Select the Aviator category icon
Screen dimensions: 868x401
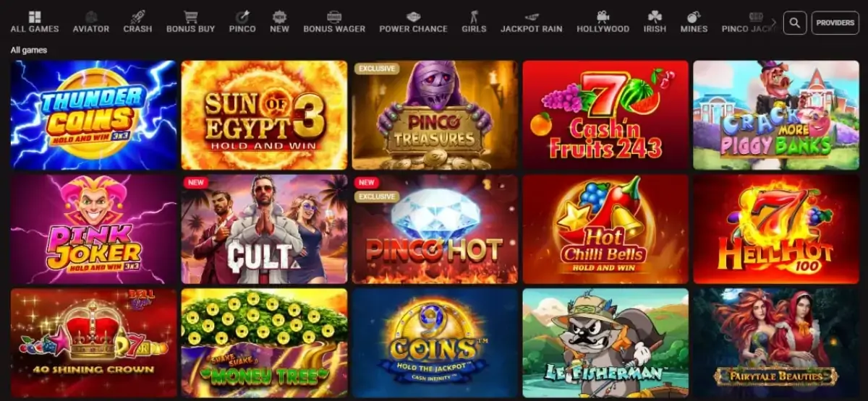(91, 22)
